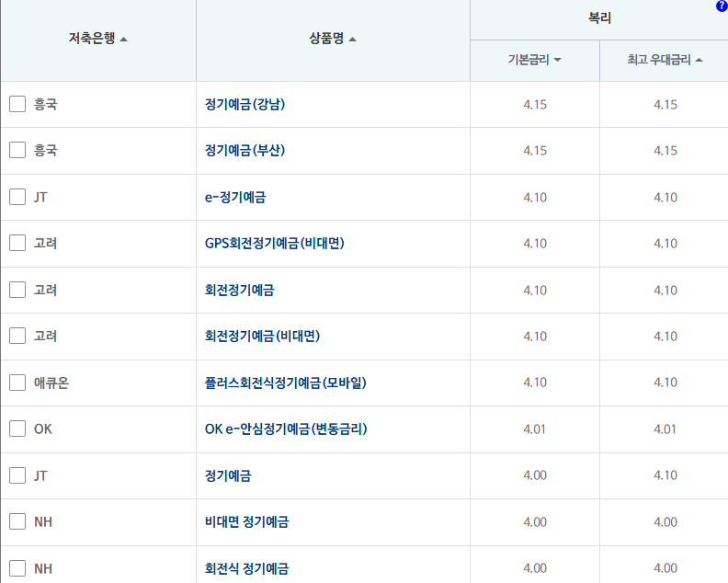Check the 애큐온 row checkbox

[x=17, y=383]
